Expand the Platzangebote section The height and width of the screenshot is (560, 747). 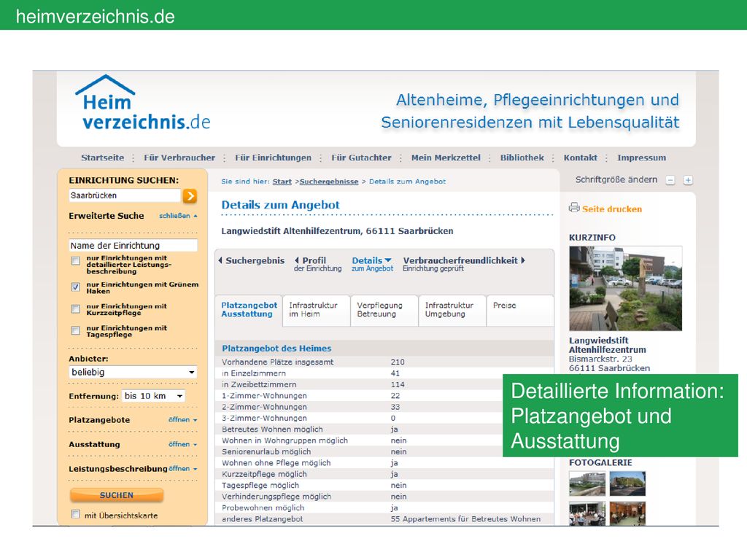(x=182, y=419)
